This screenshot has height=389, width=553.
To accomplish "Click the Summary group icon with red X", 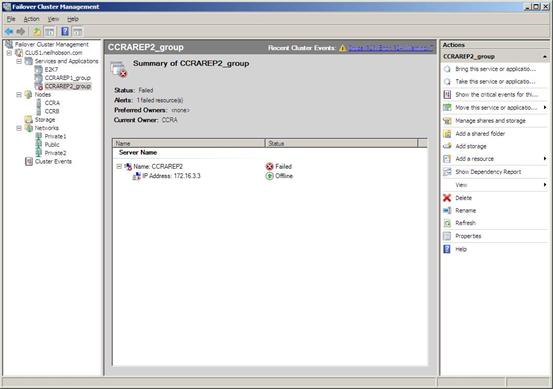I will point(118,69).
